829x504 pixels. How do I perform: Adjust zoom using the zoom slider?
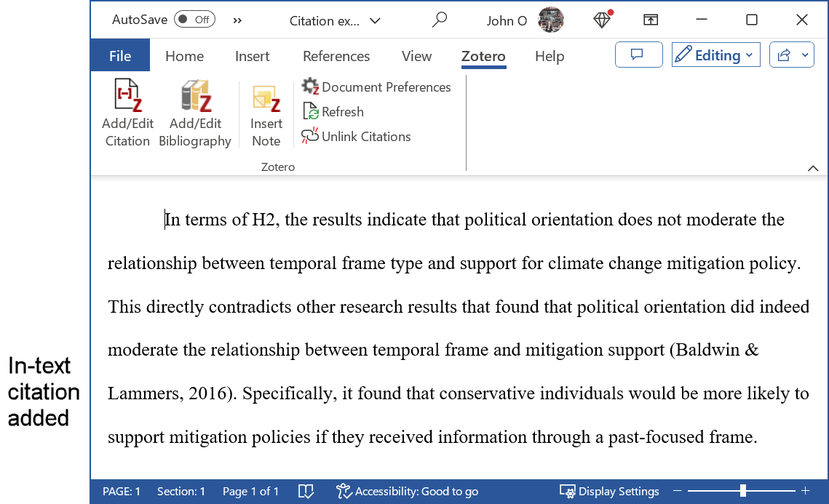pos(741,491)
